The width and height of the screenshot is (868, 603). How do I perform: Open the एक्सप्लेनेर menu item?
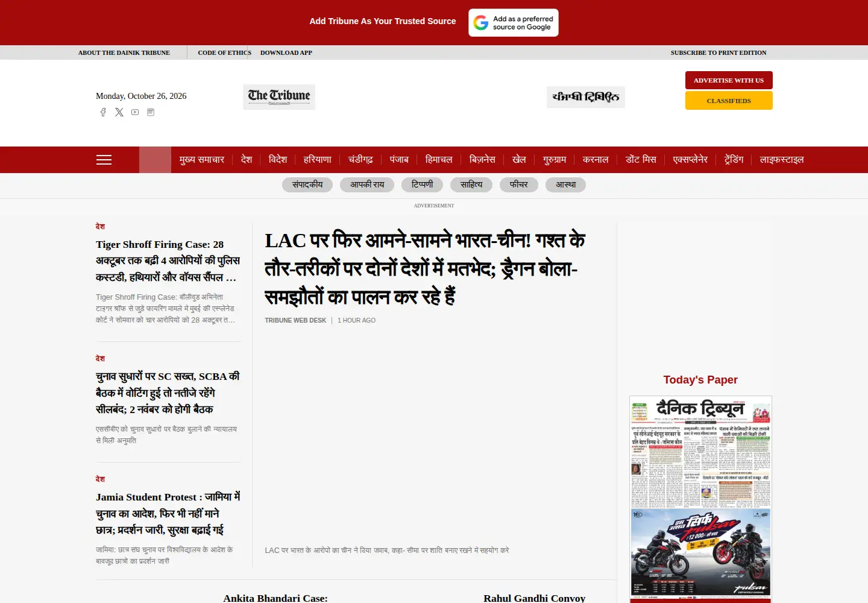coord(690,160)
